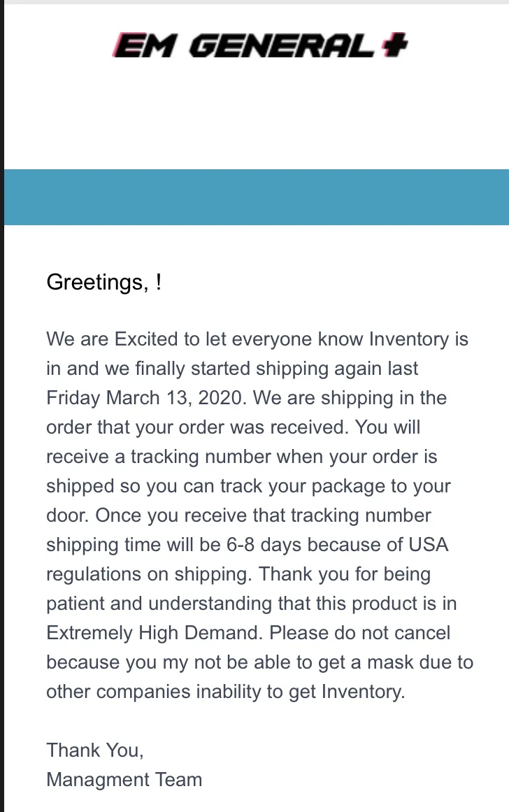Click the cross symbol in the logo
Image resolution: width=509 pixels, height=812 pixels.
394,45
